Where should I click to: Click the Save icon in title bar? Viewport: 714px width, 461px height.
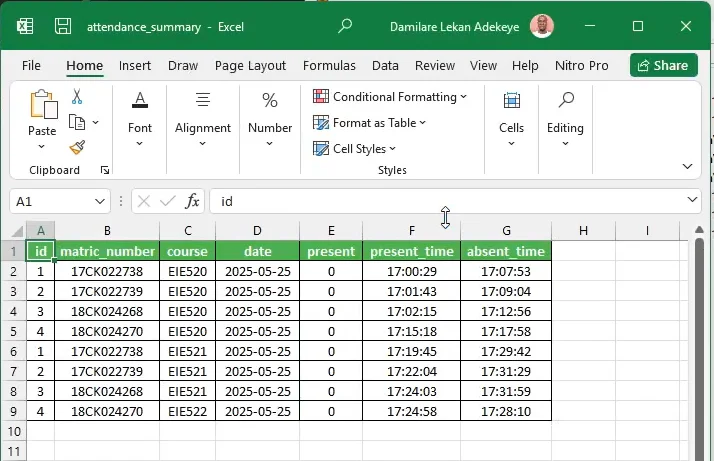coord(62,26)
